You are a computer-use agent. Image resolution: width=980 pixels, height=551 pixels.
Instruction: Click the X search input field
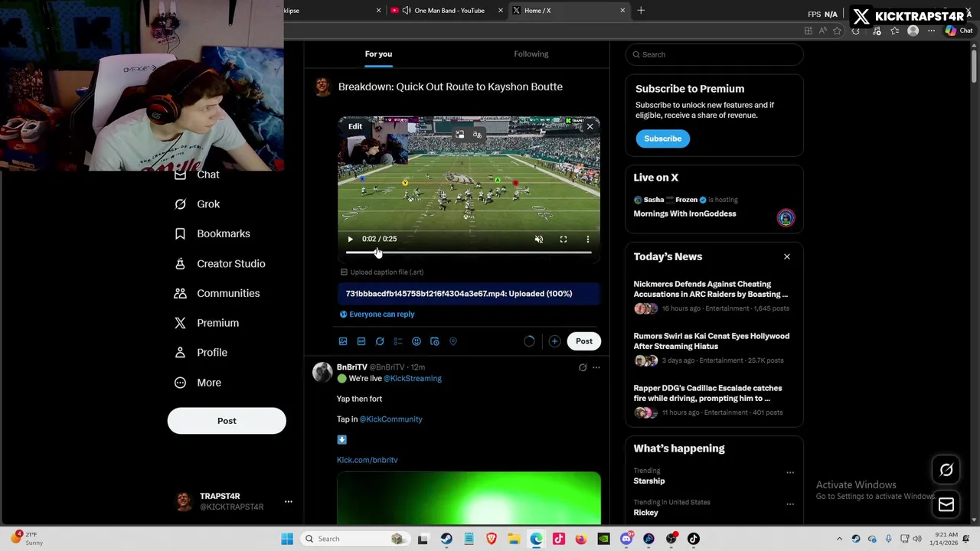[714, 54]
